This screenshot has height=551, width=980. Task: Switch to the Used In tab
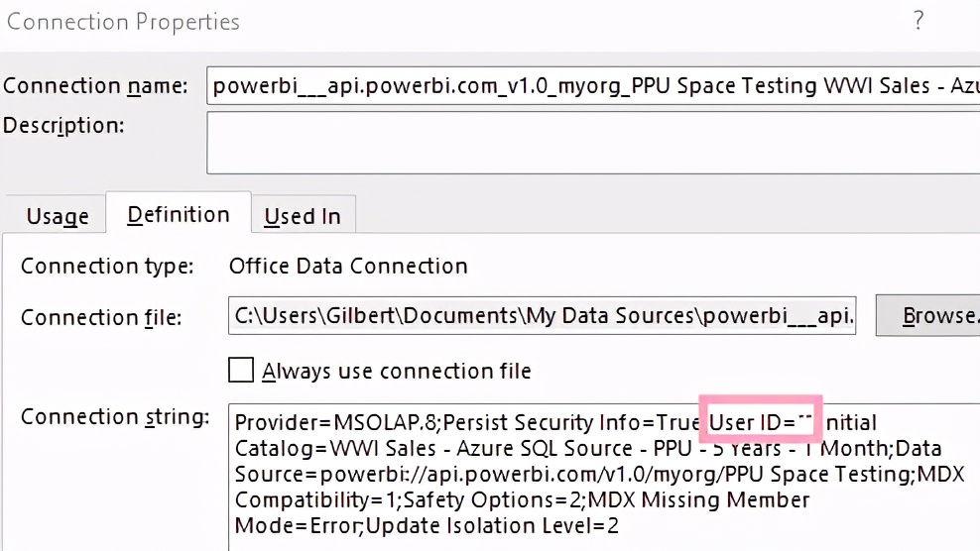tap(303, 216)
